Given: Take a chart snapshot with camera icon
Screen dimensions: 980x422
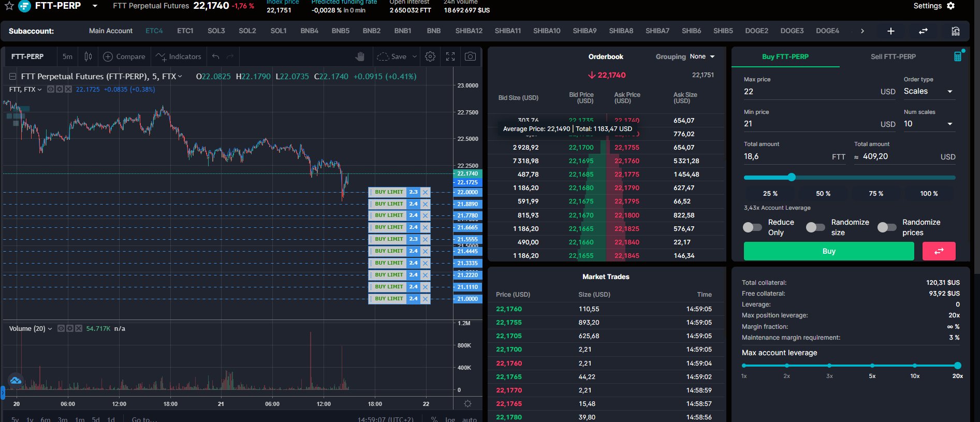Looking at the screenshot, I should point(470,56).
